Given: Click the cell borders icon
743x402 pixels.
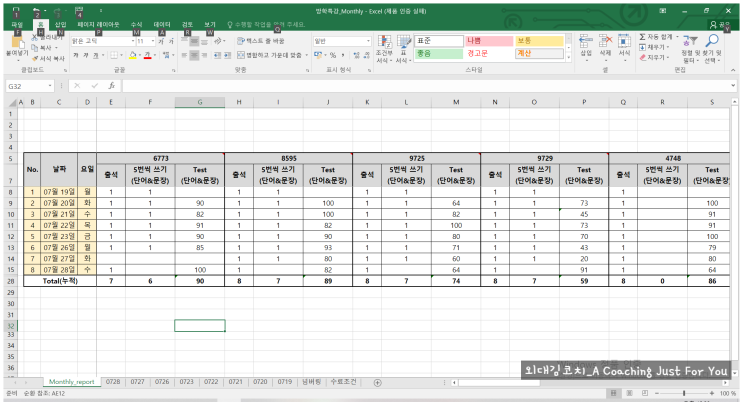Looking at the screenshot, I should click(x=114, y=55).
